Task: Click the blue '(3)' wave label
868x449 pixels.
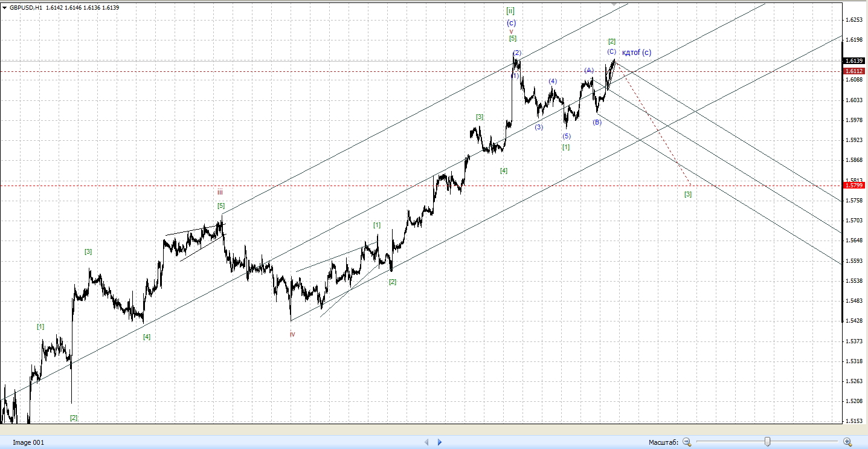Action: click(539, 127)
